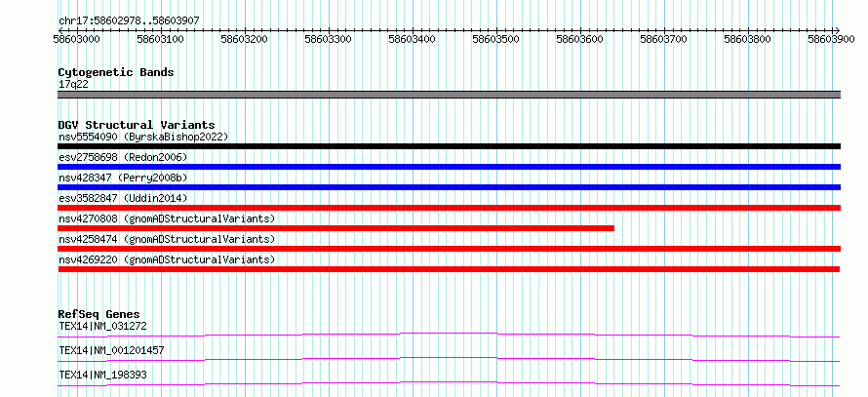Viewport: 868px width, 397px height.
Task: Click the blue esv2758698 variant bar
Action: click(450, 167)
